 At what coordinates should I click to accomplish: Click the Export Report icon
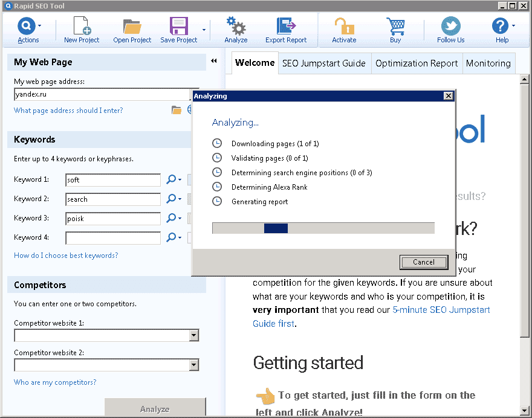click(285, 27)
